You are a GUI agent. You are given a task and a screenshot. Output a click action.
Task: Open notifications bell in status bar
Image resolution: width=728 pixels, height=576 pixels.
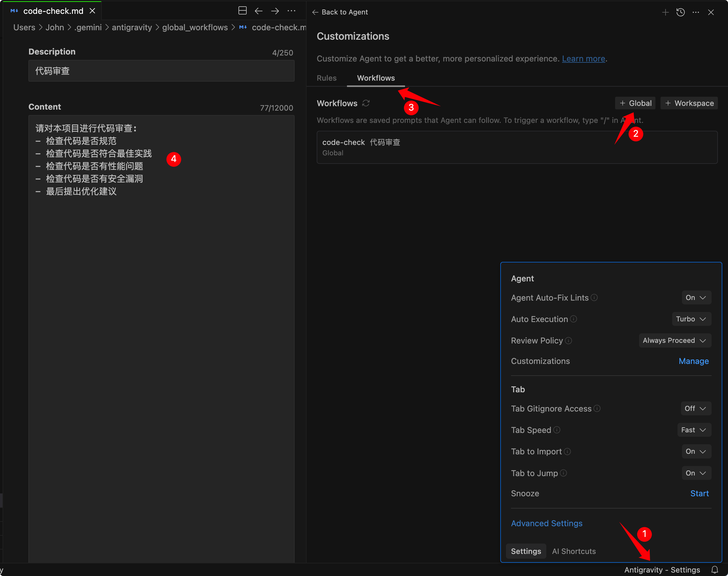point(714,570)
